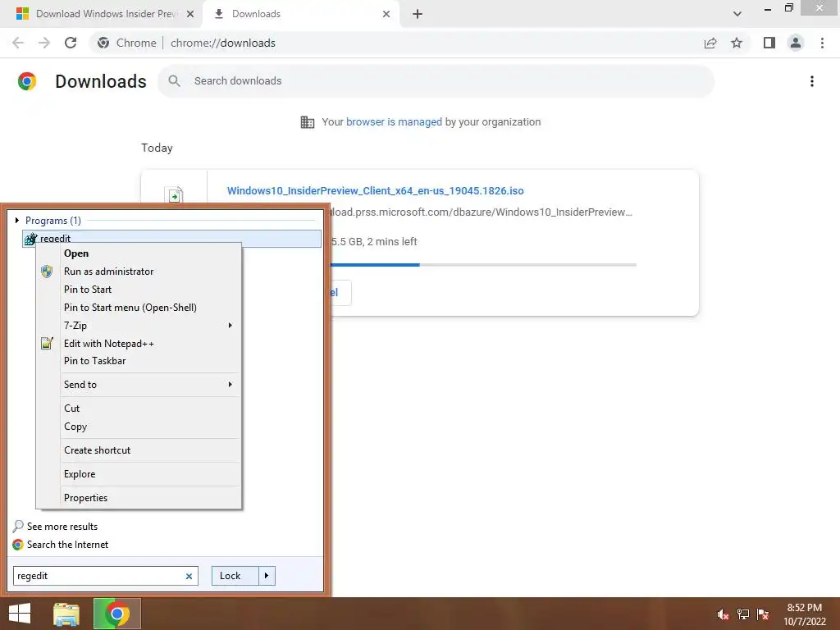840x630 pixels.
Task: Choose Cut in context menu
Action: pos(71,409)
